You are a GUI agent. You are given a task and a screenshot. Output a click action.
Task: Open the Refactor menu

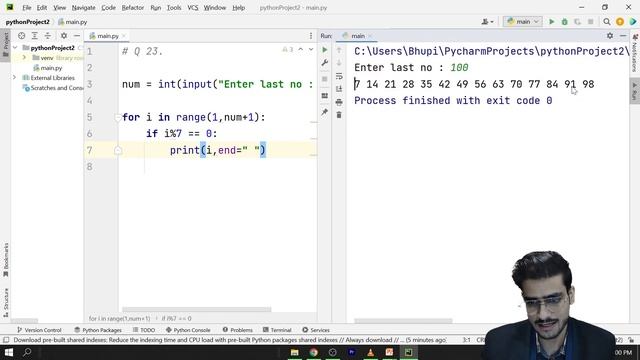pos(133,7)
